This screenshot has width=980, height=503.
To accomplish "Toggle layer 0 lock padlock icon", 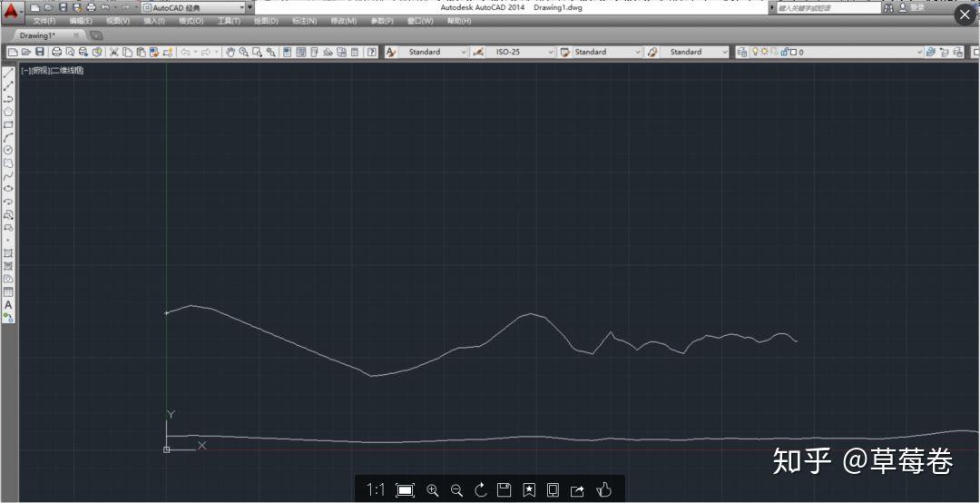I will coord(784,52).
